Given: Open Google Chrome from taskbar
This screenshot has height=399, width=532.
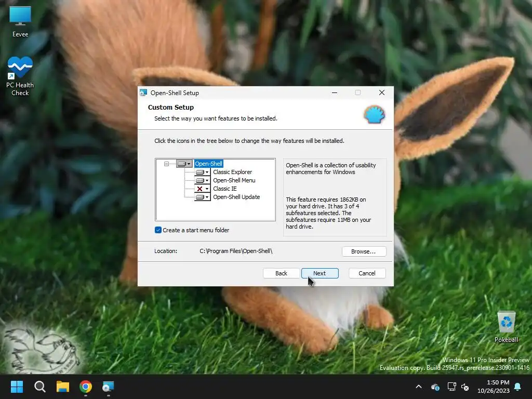Looking at the screenshot, I should click(86, 387).
